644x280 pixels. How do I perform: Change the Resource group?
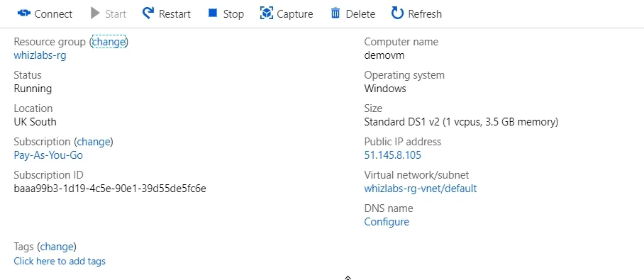[x=109, y=41]
